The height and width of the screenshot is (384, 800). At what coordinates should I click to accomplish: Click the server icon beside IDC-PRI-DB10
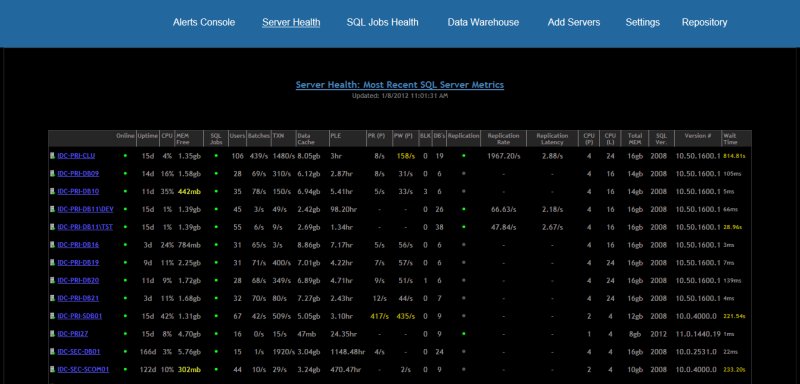[52, 191]
